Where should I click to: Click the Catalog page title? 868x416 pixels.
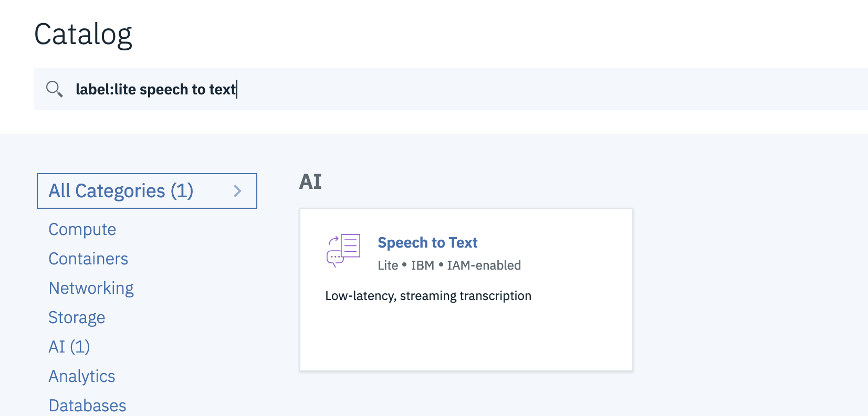click(x=83, y=35)
